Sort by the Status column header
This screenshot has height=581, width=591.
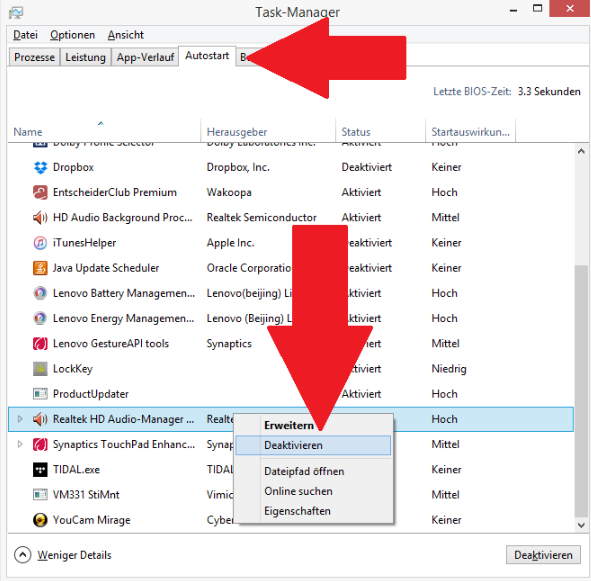click(x=380, y=132)
